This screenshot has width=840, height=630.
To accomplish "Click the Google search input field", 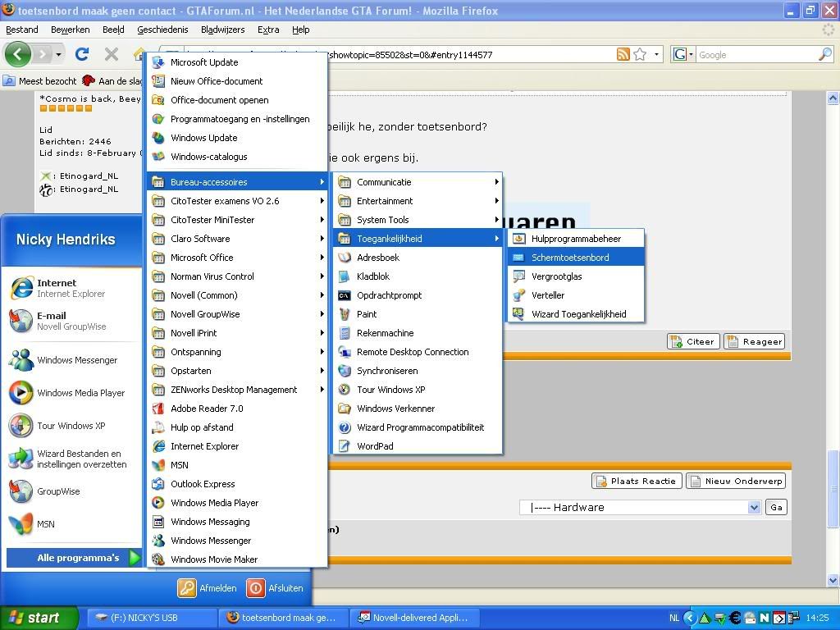I will pyautogui.click(x=756, y=55).
